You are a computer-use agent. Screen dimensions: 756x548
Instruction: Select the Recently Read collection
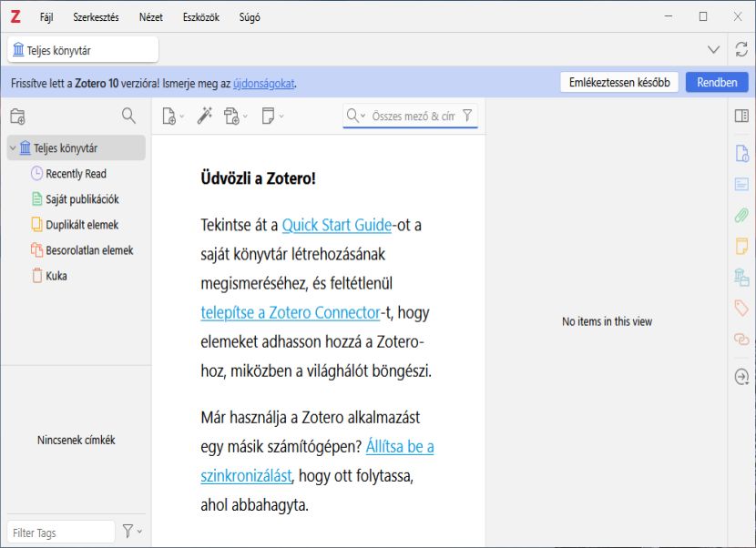pos(77,174)
